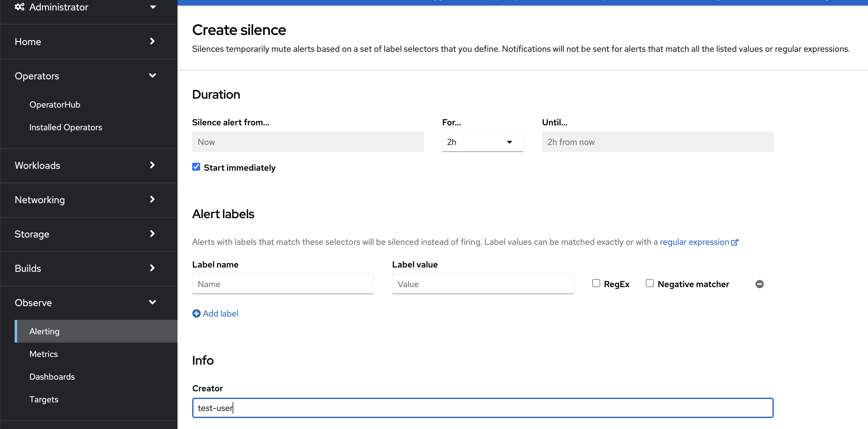
Task: Toggle the Start immediately checkbox
Action: tap(196, 167)
